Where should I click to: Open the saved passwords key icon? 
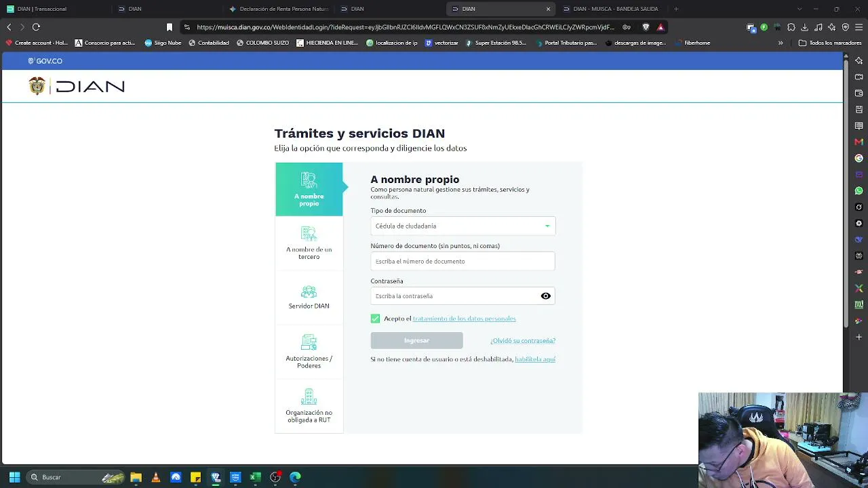[x=627, y=27]
